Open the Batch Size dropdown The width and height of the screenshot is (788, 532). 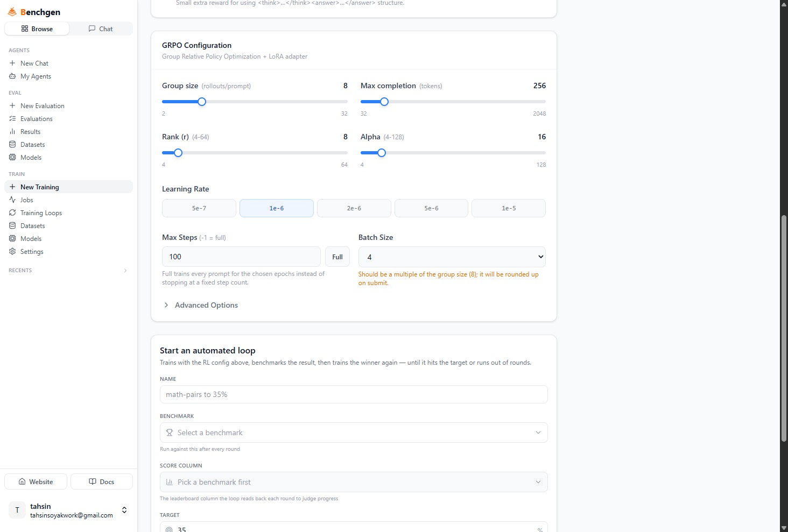(x=452, y=257)
